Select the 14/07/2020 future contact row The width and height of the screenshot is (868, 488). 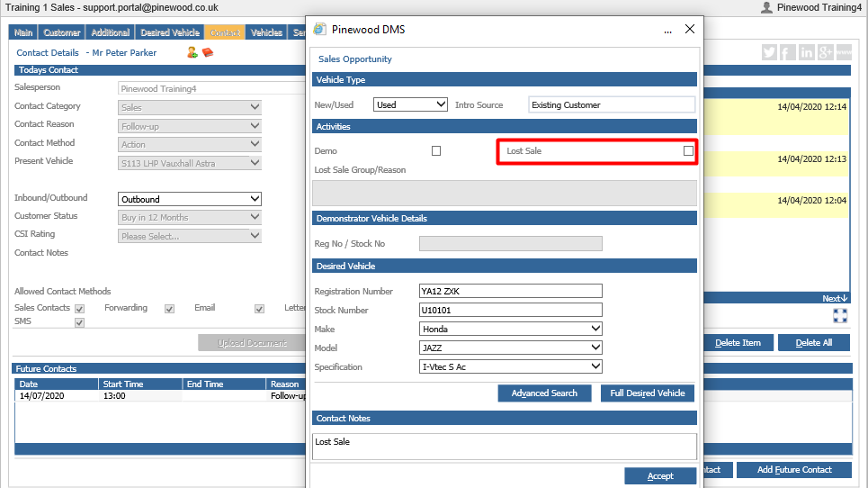coord(160,396)
